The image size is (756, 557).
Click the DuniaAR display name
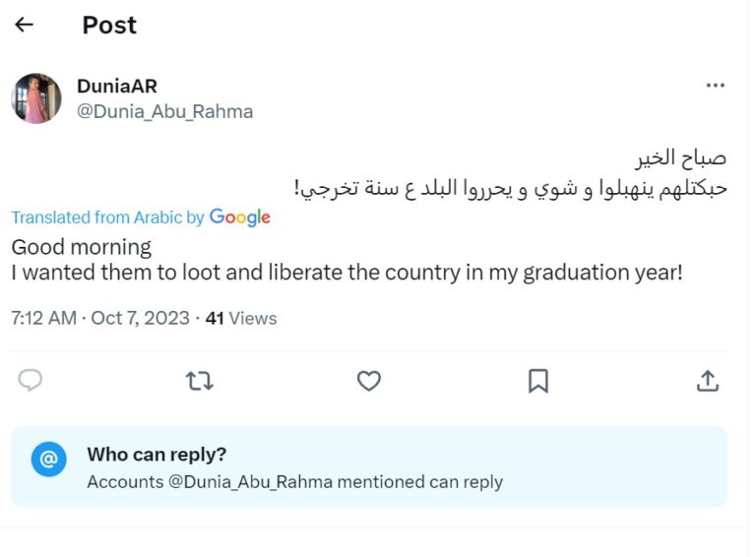pos(116,87)
